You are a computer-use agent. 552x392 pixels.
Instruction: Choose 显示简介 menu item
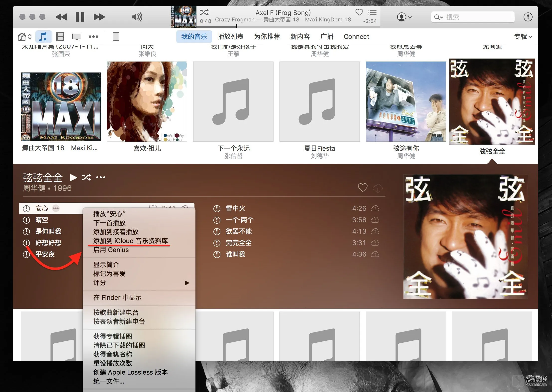[x=139, y=264]
